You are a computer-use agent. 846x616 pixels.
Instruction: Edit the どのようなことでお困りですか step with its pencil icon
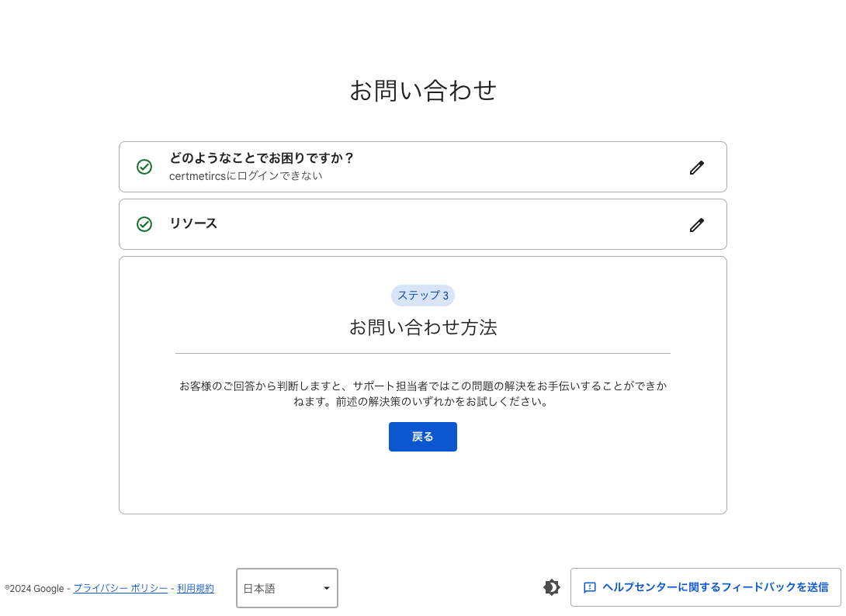696,168
